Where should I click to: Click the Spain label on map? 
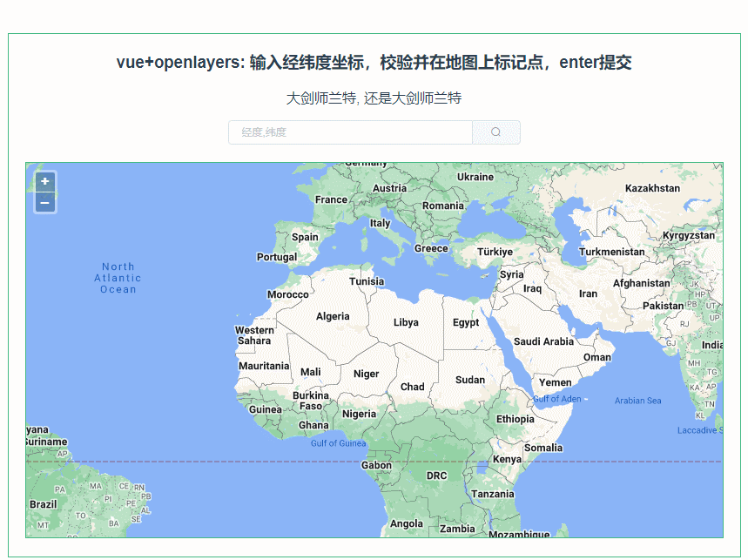click(305, 237)
